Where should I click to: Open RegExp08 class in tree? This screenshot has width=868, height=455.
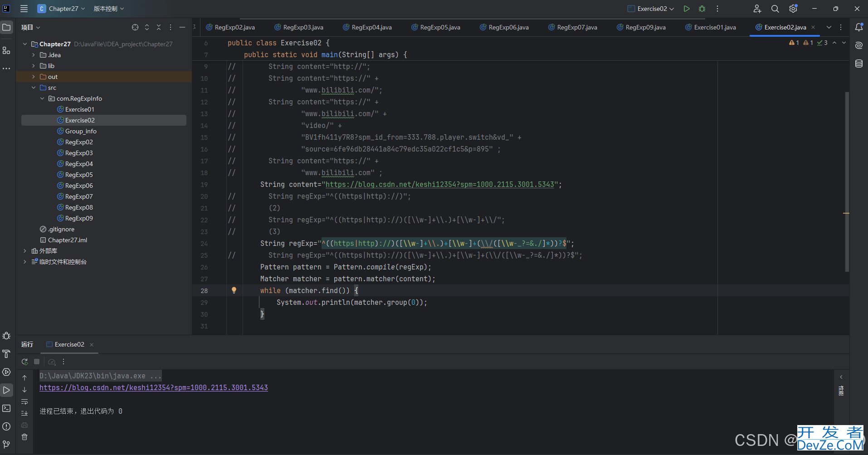[x=79, y=207]
